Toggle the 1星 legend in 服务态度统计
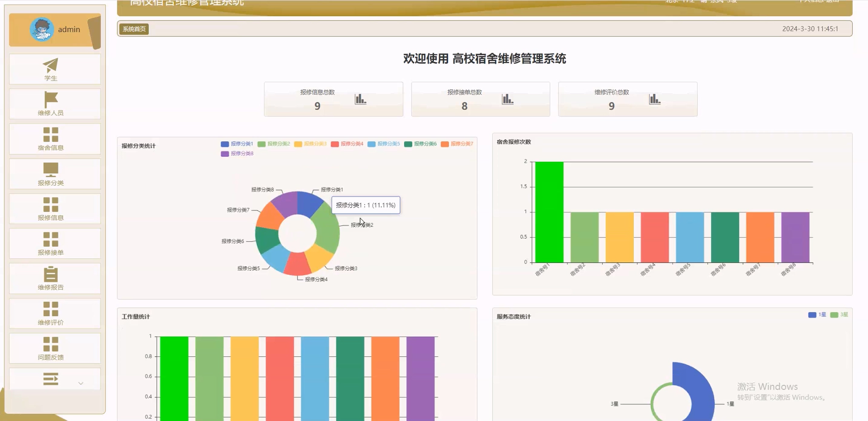Screen dimensions: 868x421 tap(817, 315)
